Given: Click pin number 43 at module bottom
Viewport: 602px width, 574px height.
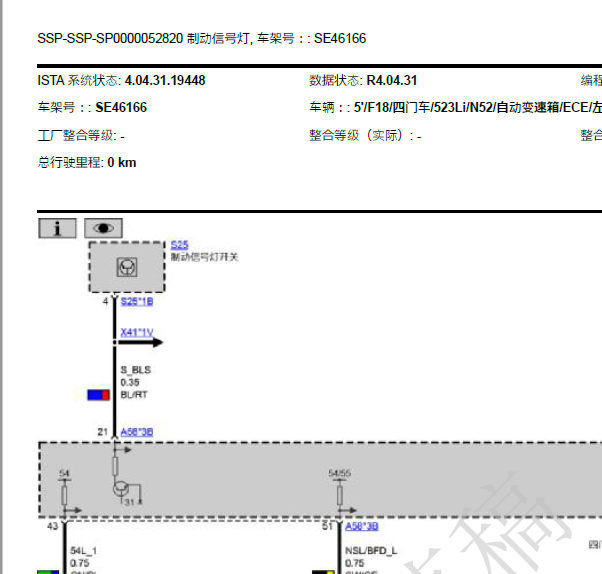Looking at the screenshot, I should click(x=53, y=526).
